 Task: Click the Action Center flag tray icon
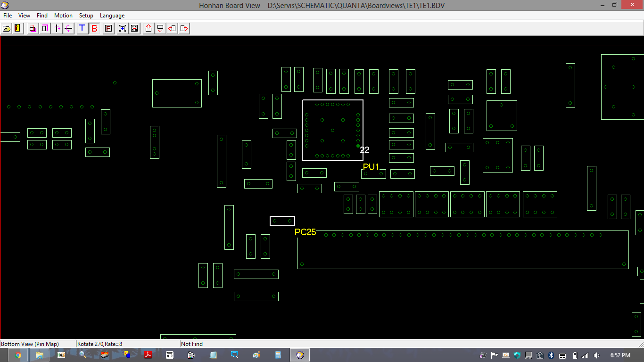click(495, 355)
